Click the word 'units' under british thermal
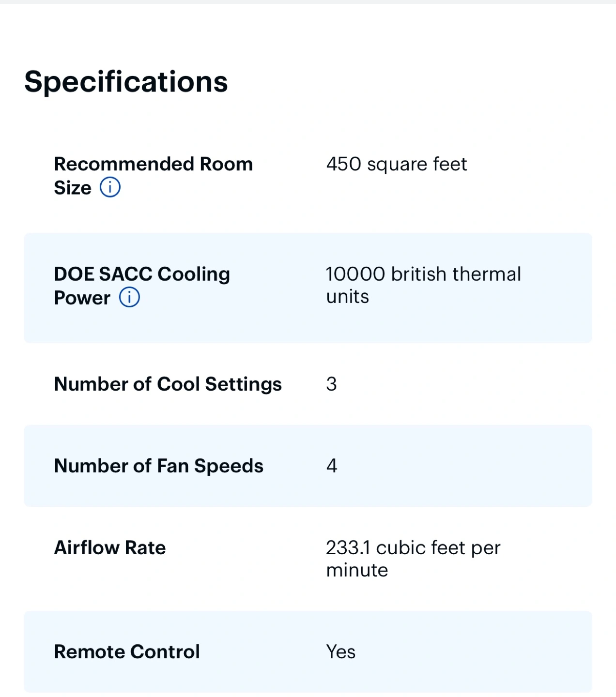616x697 pixels. (x=347, y=297)
